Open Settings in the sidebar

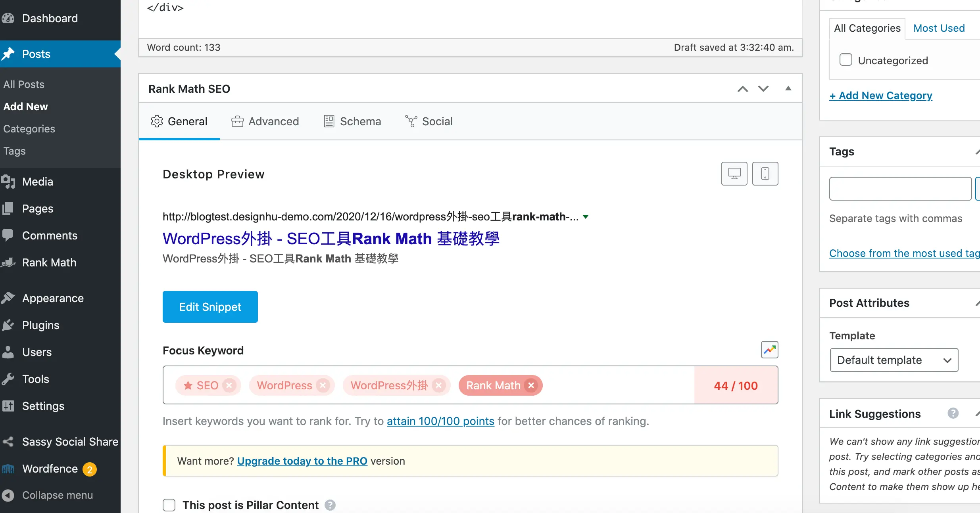pos(60,406)
